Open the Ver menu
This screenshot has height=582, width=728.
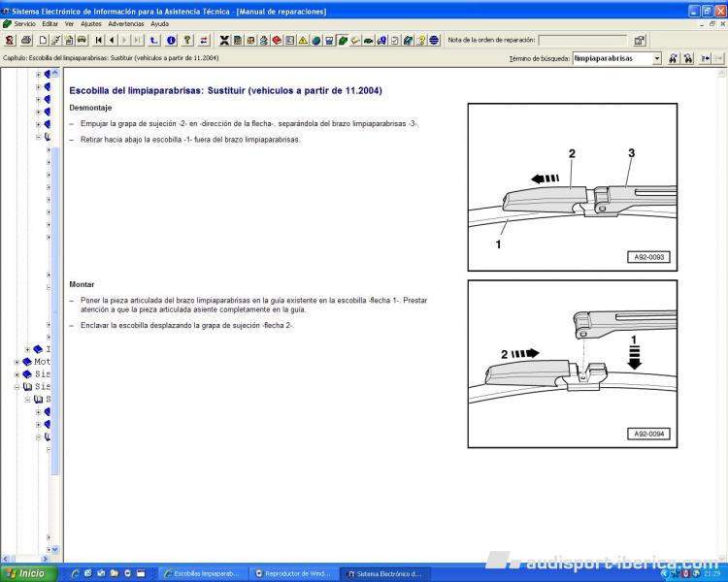pos(69,23)
